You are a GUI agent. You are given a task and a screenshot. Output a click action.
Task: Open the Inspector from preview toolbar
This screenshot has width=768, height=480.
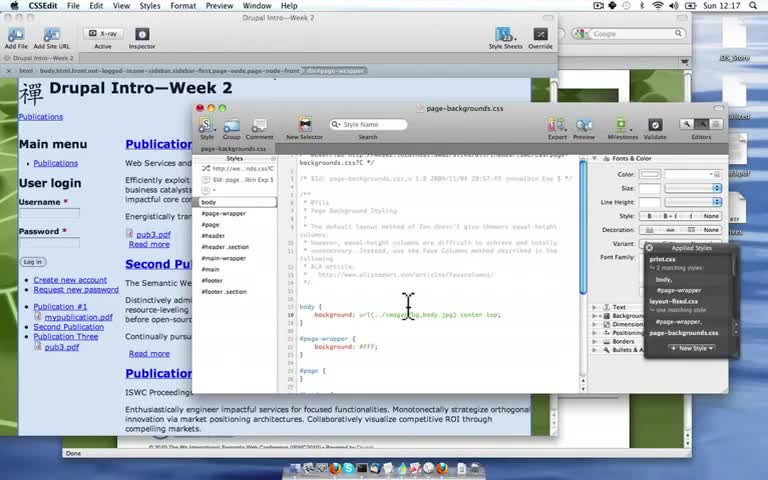coord(142,34)
